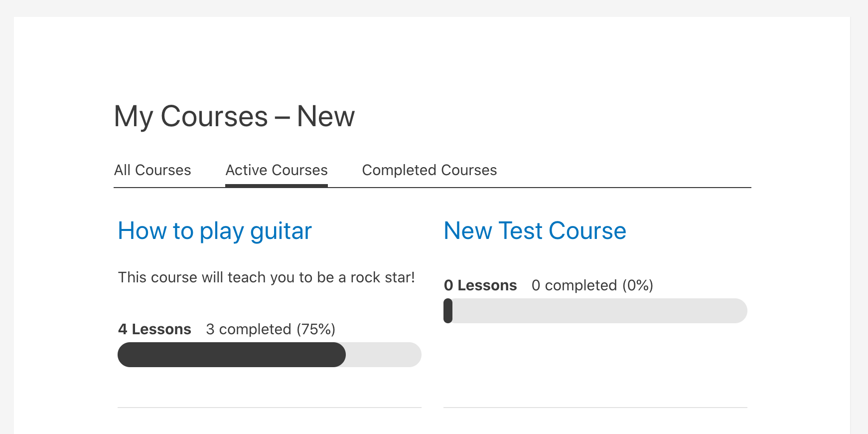The image size is (868, 434).
Task: Open the New Test Course link
Action: (535, 230)
